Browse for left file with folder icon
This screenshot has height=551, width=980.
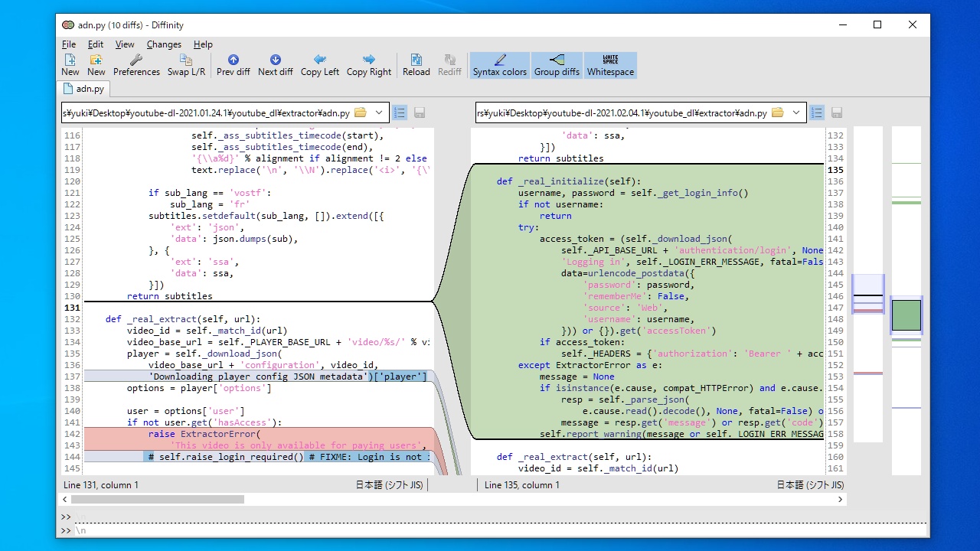360,112
